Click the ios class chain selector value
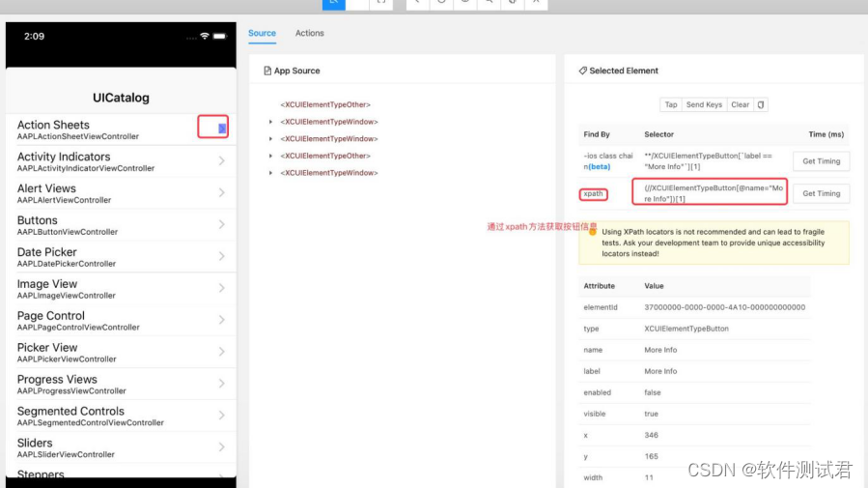This screenshot has width=868, height=488. tap(708, 161)
